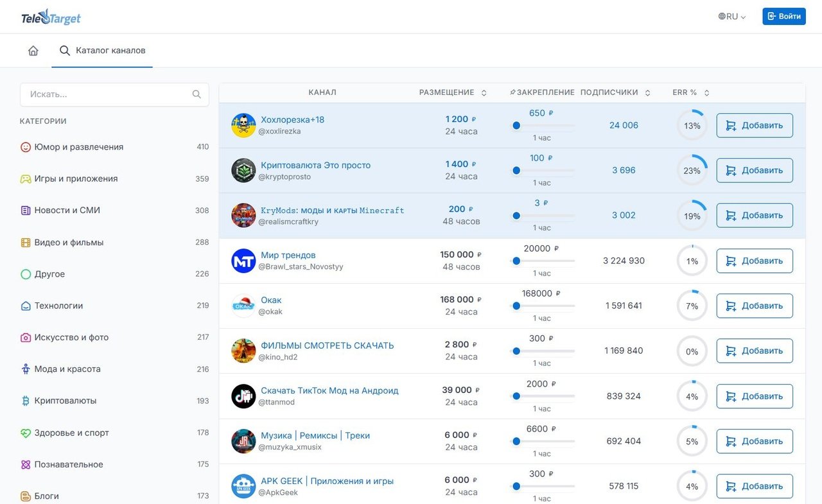Select Искусство и фото camera category
Image resolution: width=822 pixels, height=504 pixels.
(x=26, y=337)
